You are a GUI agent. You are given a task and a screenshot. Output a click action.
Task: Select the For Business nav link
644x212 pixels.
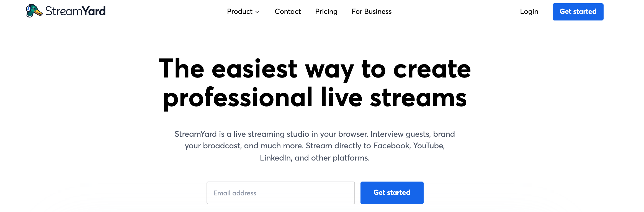pyautogui.click(x=372, y=12)
